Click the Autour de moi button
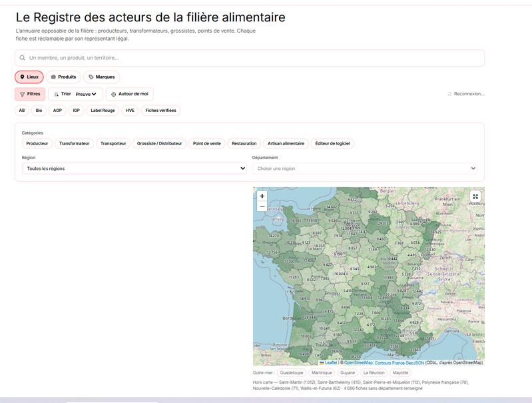 [x=130, y=94]
